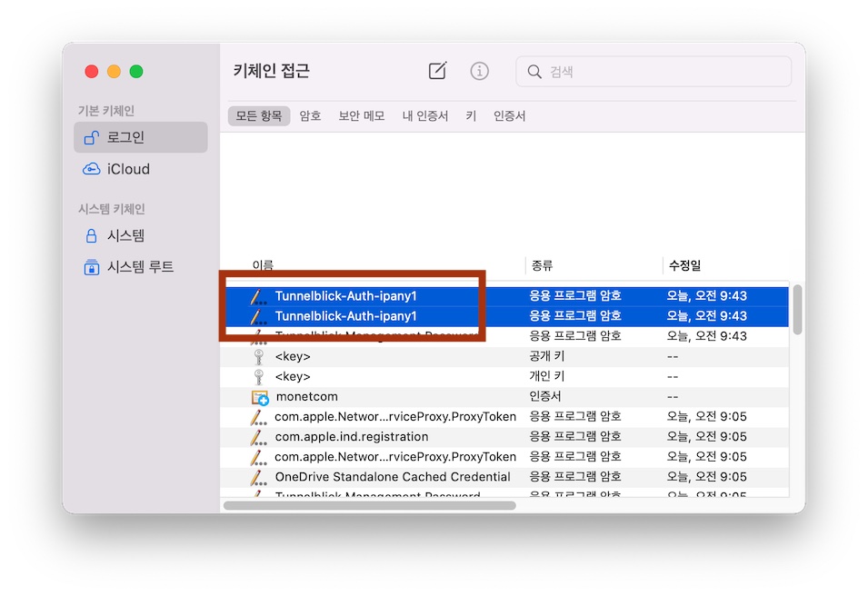Sort items by 종류 column header
The width and height of the screenshot is (868, 596).
pyautogui.click(x=542, y=266)
